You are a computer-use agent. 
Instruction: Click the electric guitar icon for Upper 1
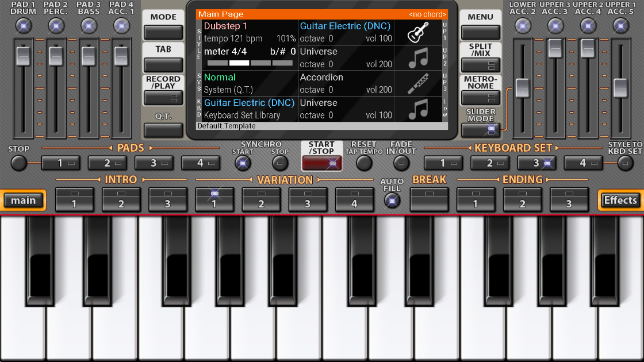[417, 33]
